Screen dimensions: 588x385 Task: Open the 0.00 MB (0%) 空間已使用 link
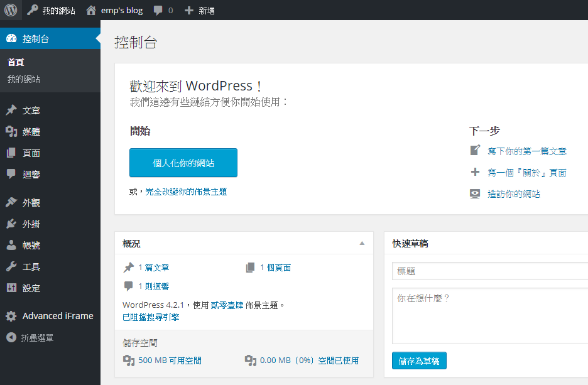tap(309, 361)
